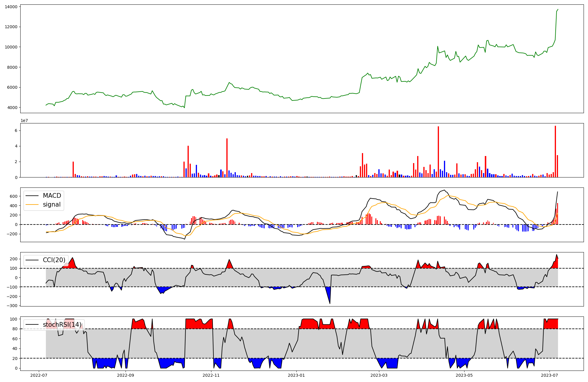
Task: Click the black MACD legend line swatch
Action: [x=32, y=196]
